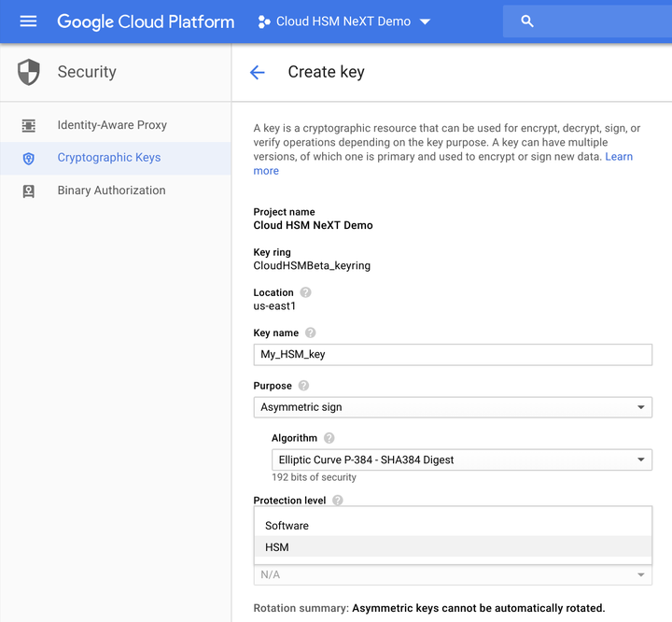Edit the Key name field My_HSM_key
This screenshot has height=622, width=672.
point(453,354)
